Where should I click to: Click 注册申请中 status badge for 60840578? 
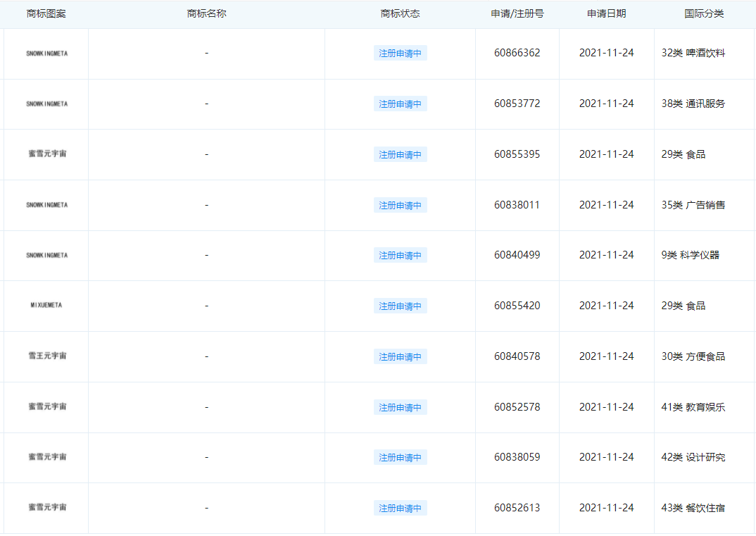pos(401,356)
